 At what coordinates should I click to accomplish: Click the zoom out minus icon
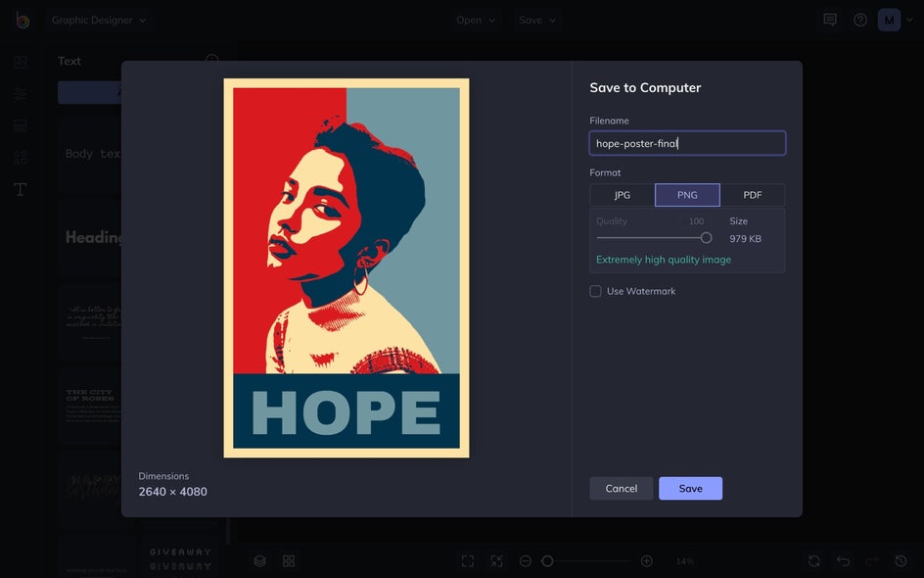(526, 561)
